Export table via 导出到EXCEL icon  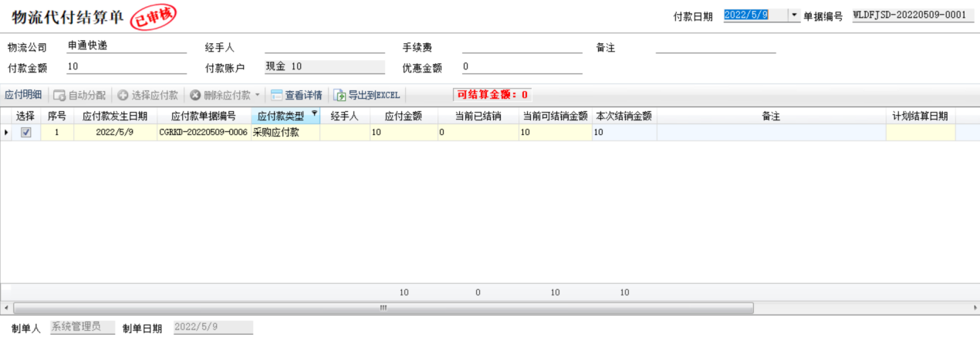340,96
